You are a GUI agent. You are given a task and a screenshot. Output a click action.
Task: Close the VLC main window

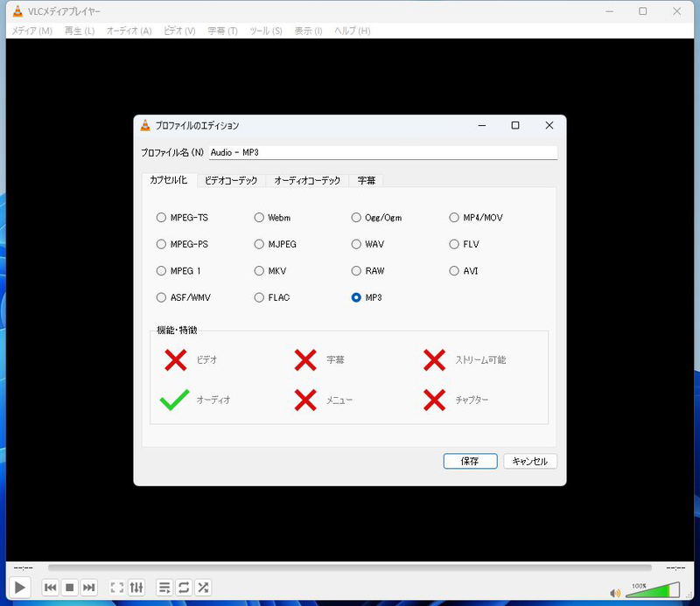(x=676, y=11)
